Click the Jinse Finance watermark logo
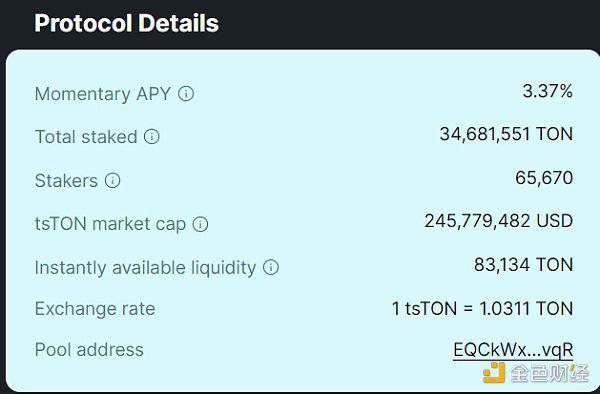Viewport: 600px width, 394px height. [536, 373]
